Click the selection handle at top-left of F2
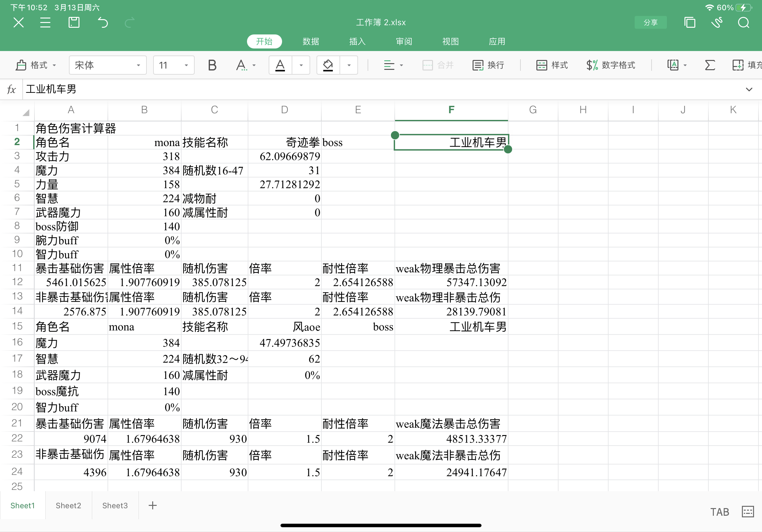 (395, 135)
